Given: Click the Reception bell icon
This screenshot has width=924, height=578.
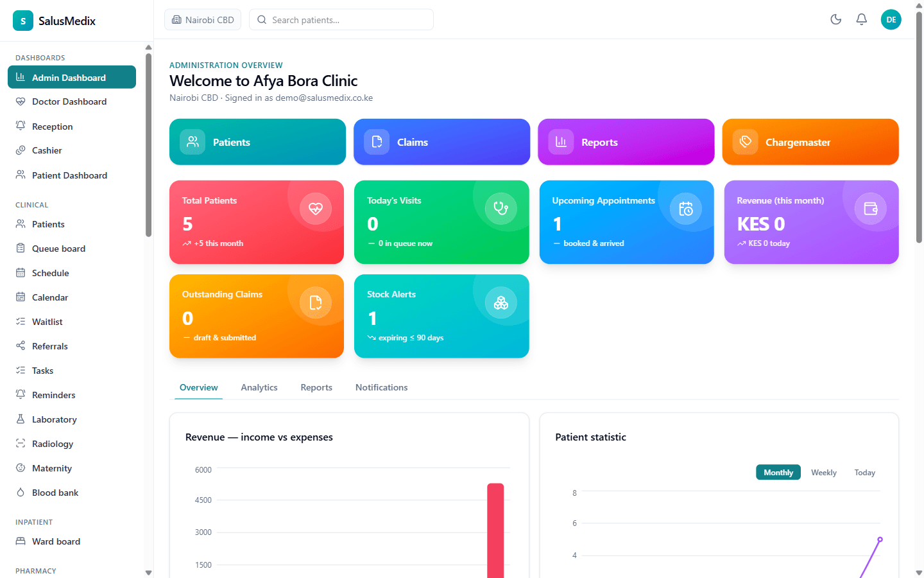Looking at the screenshot, I should point(21,126).
